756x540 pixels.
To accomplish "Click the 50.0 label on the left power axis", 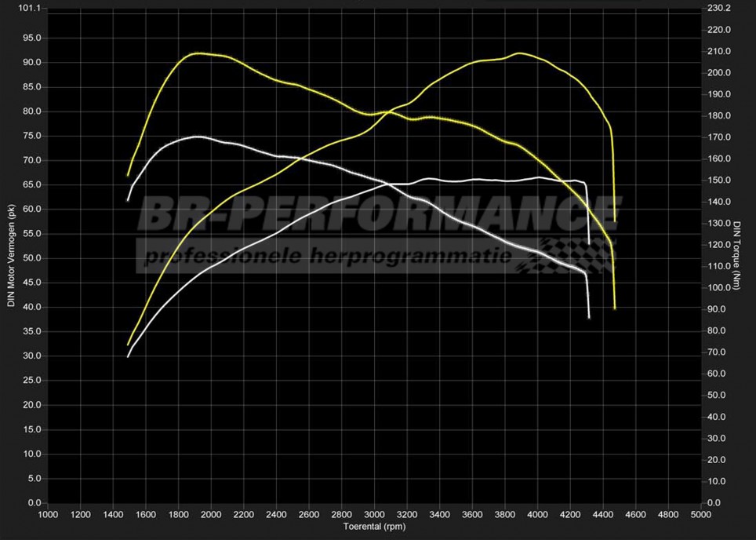I will (31, 258).
